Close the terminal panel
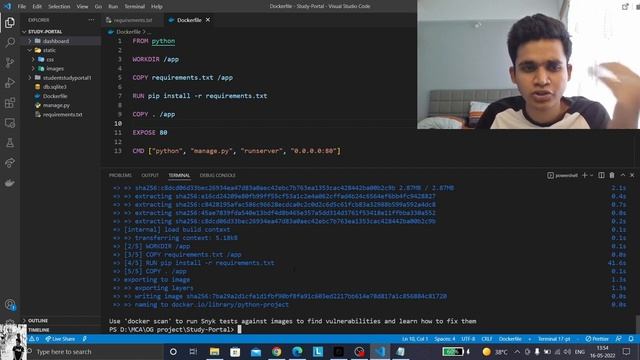 click(x=632, y=175)
